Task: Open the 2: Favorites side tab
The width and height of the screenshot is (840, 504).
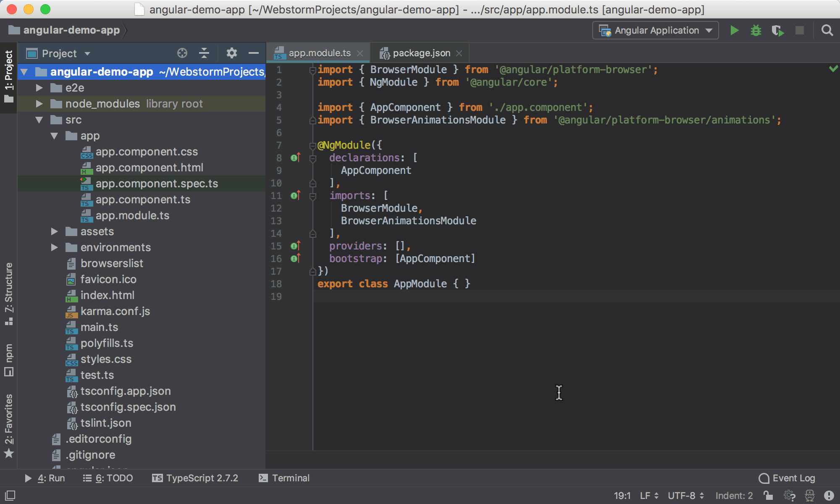Action: point(8,426)
